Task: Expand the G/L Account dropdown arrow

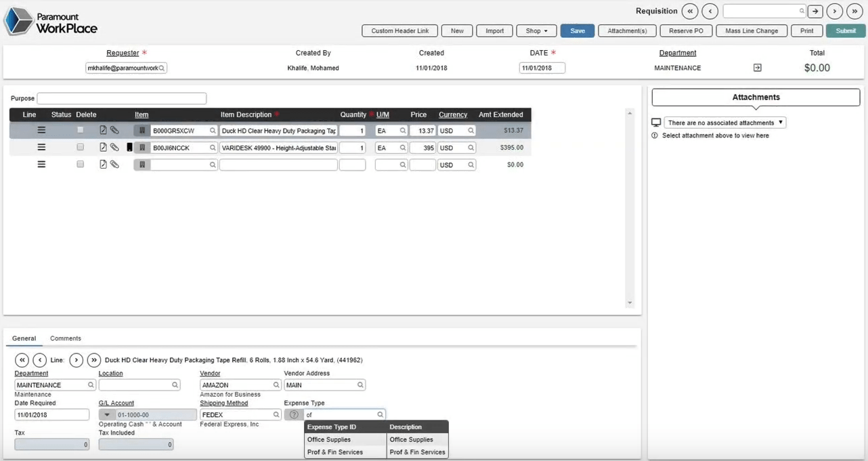Action: click(106, 415)
